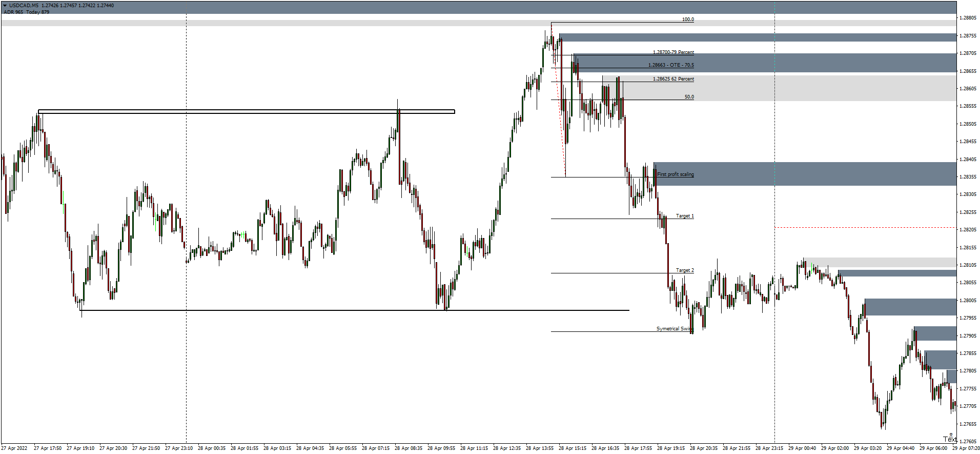
Task: Select the 1.28663 - OTE - 70.5 label
Action: (671, 65)
